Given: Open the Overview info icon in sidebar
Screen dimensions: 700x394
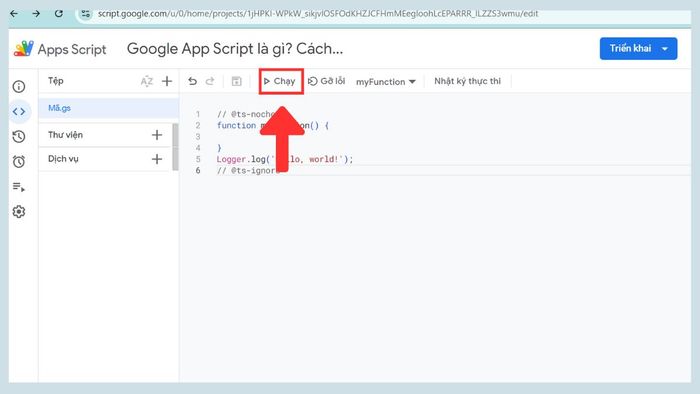Looking at the screenshot, I should (19, 87).
